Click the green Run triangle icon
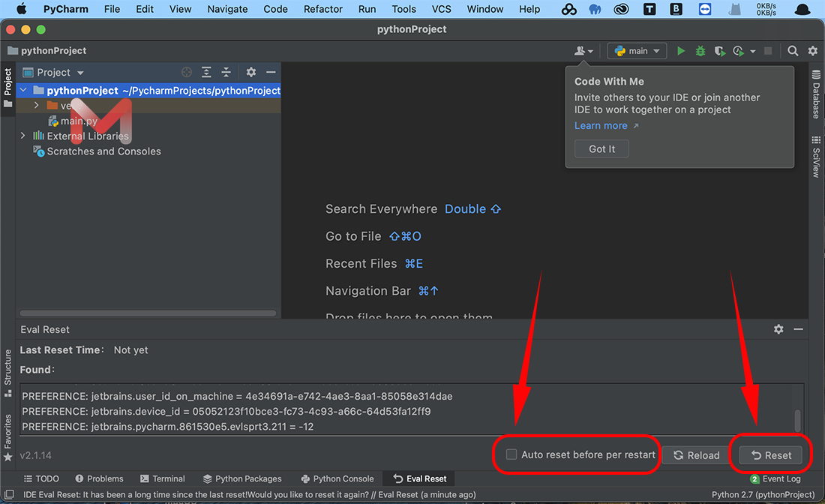 click(681, 51)
